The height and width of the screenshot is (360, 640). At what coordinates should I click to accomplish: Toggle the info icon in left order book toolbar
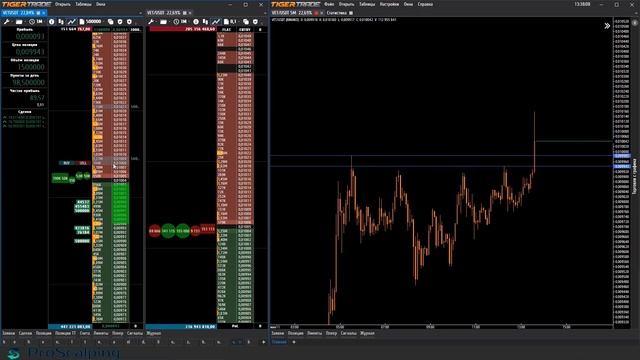(x=51, y=22)
